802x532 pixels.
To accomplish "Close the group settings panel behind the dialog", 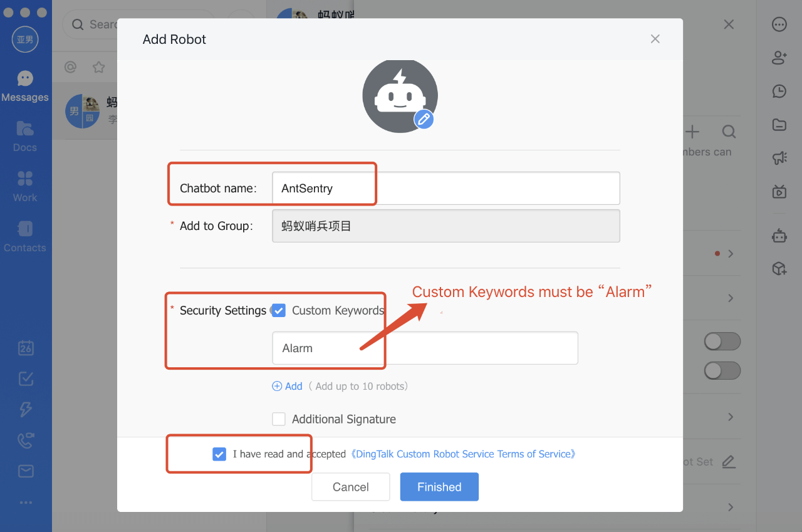I will pos(729,24).
